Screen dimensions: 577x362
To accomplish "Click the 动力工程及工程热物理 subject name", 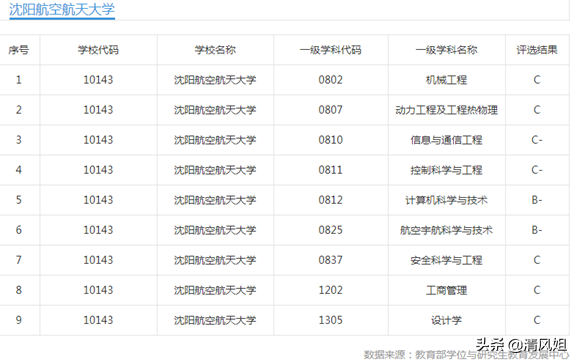I will (x=446, y=110).
